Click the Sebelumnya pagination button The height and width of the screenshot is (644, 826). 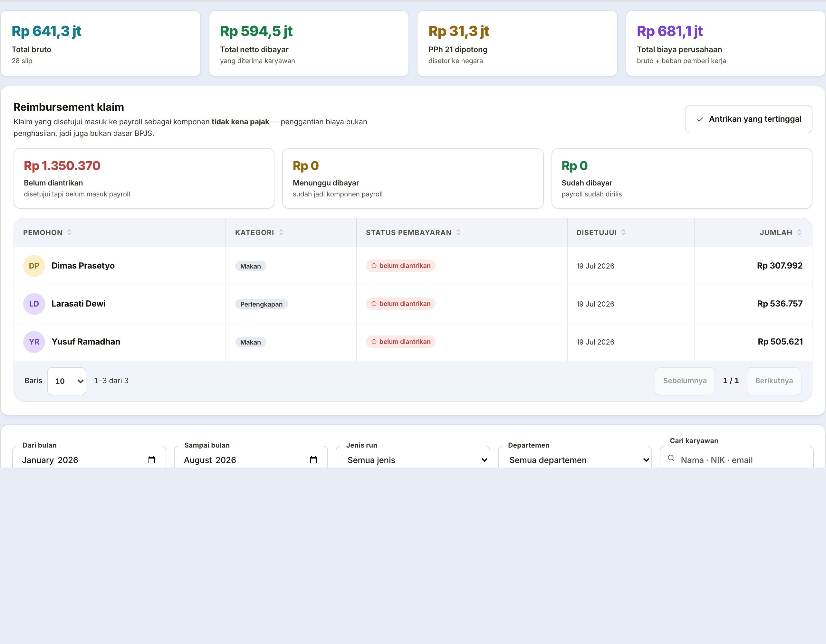point(685,381)
